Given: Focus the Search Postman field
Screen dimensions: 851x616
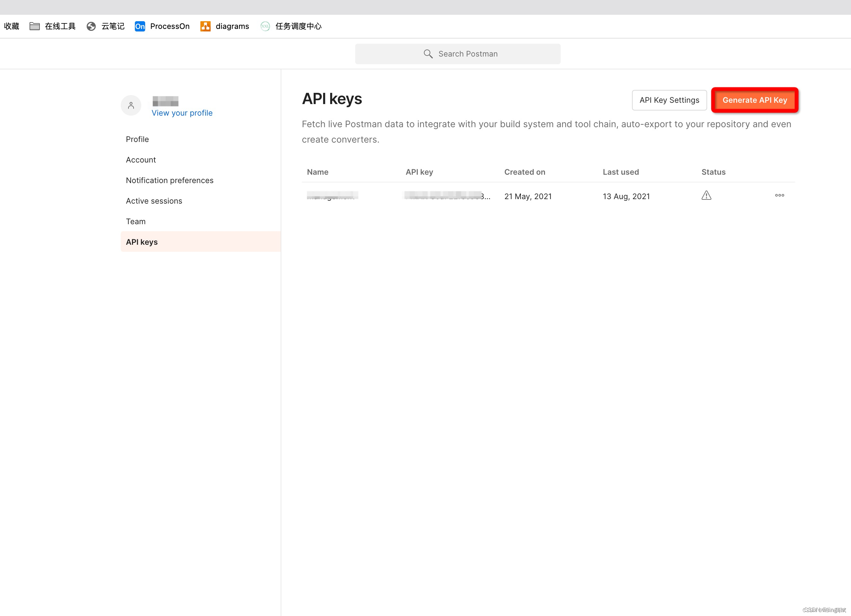Looking at the screenshot, I should [467, 54].
